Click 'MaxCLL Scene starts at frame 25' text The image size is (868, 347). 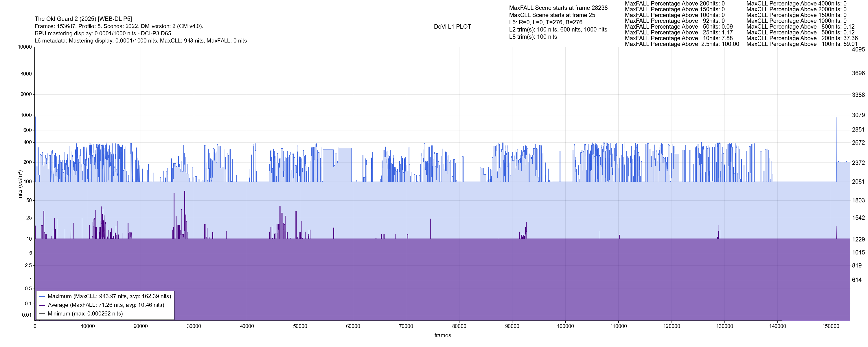coord(552,15)
